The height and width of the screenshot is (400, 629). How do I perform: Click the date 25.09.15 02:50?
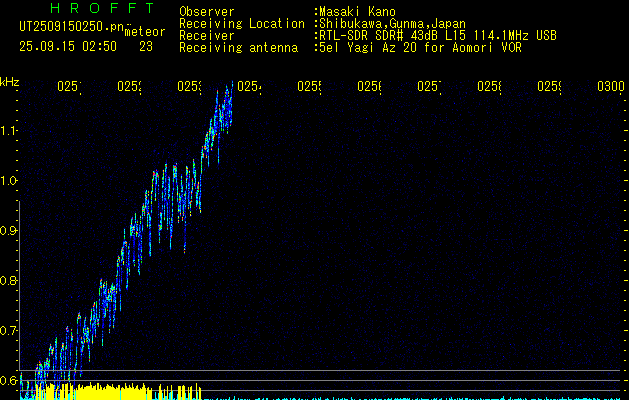coord(68,47)
